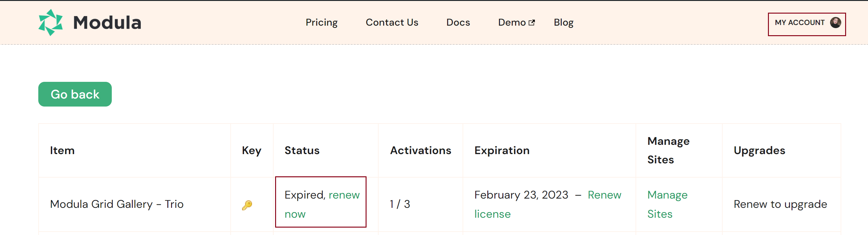Click the user avatar picture
Viewport: 868px width, 235px height.
(835, 23)
